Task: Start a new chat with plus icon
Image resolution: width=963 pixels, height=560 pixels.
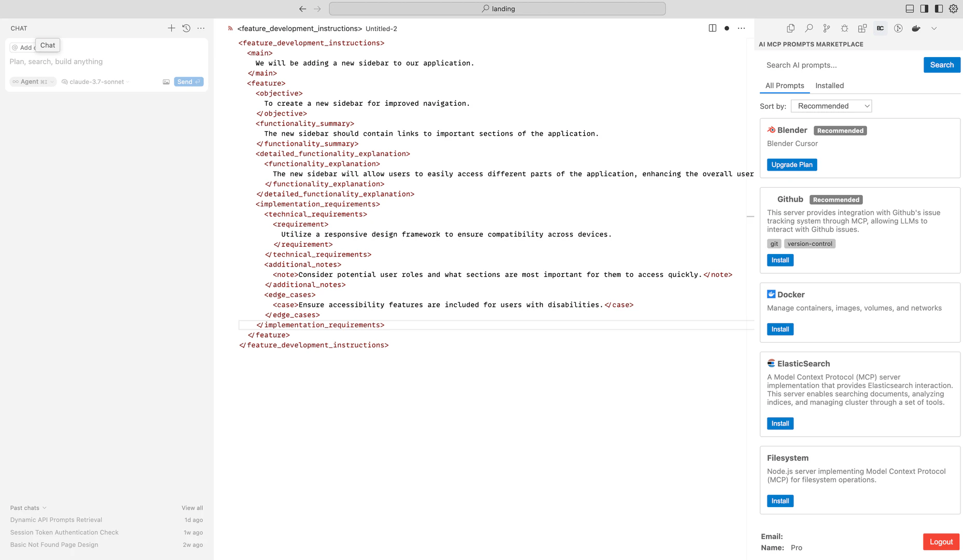Action: pyautogui.click(x=171, y=29)
